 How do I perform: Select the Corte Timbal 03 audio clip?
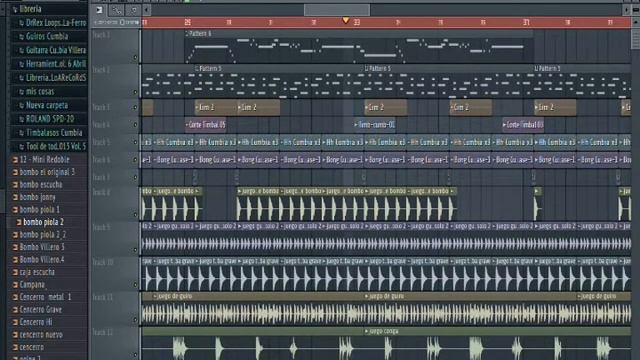point(523,124)
